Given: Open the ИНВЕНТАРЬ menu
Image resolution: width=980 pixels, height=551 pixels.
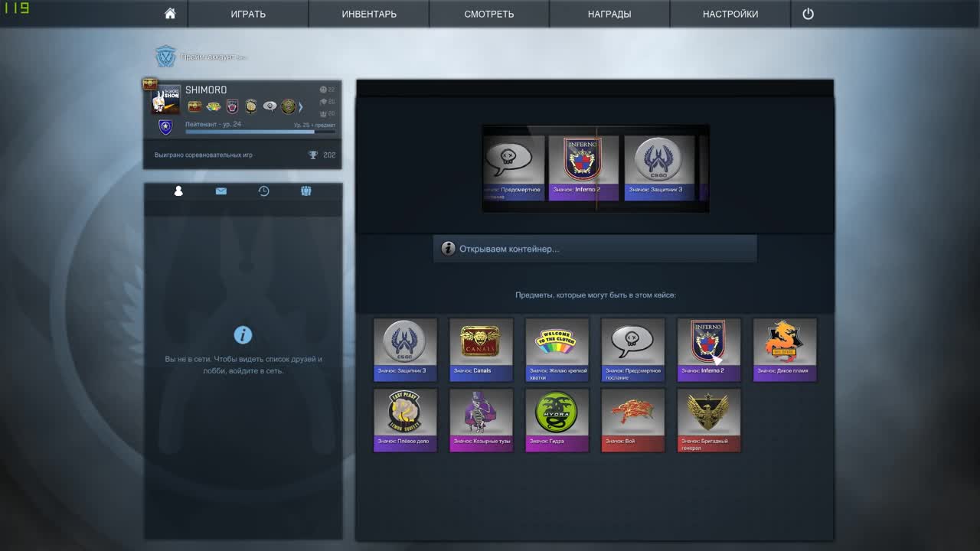Looking at the screenshot, I should pos(369,14).
